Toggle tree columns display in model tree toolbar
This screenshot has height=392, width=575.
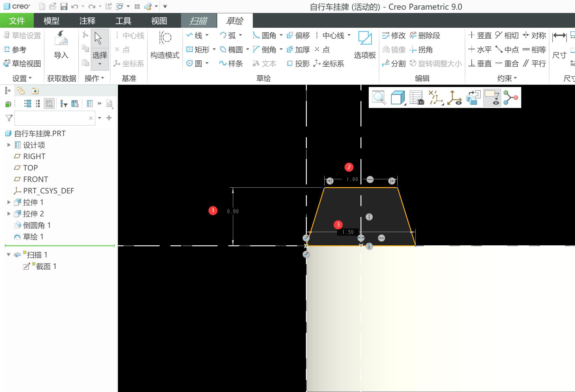click(49, 104)
